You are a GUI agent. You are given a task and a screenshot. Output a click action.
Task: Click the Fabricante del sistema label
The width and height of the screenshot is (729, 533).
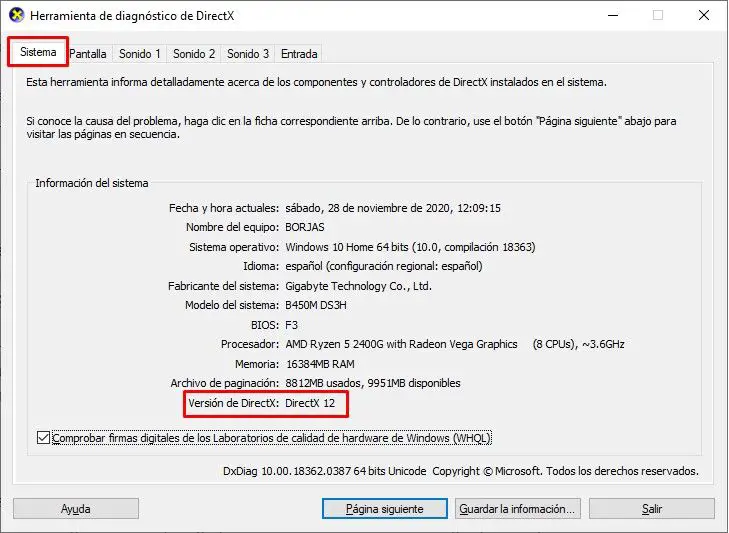coord(223,286)
